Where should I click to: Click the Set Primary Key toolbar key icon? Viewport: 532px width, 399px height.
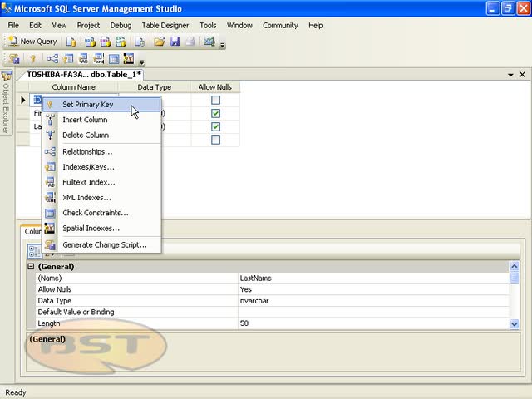pyautogui.click(x=33, y=59)
